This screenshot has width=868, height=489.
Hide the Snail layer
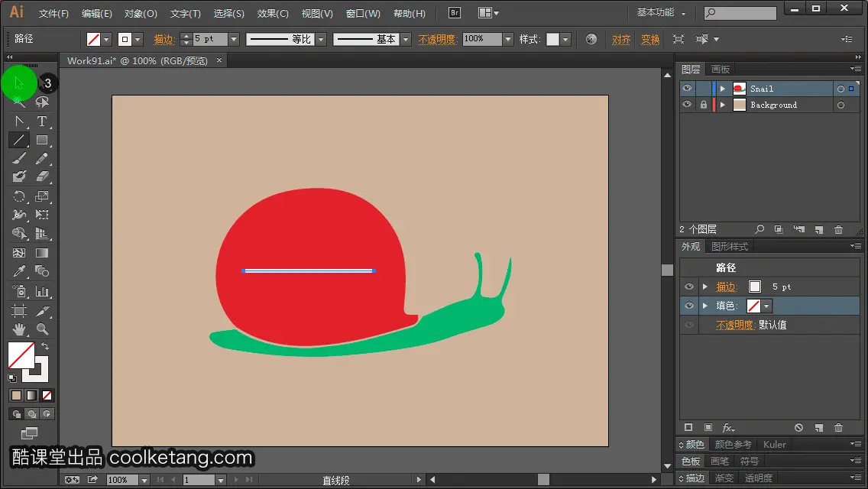pos(687,89)
